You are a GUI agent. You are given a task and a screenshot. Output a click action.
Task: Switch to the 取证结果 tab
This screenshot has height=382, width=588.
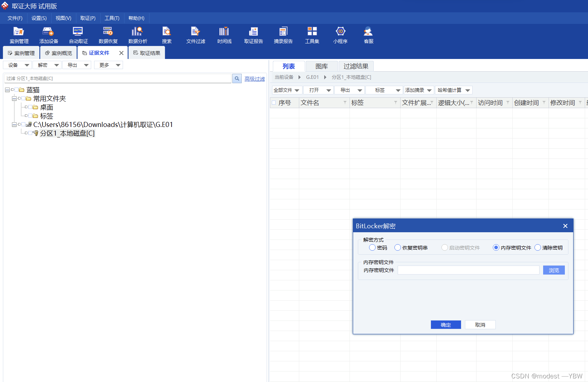tap(147, 53)
